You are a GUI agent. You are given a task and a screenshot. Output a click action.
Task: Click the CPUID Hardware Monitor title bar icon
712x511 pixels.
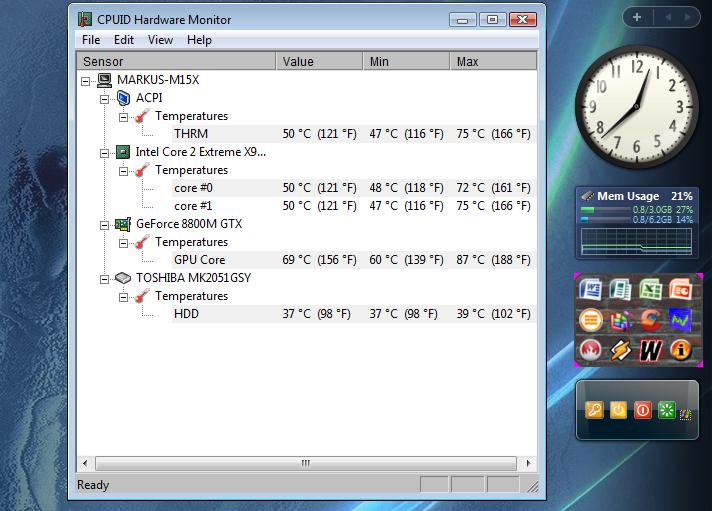85,20
